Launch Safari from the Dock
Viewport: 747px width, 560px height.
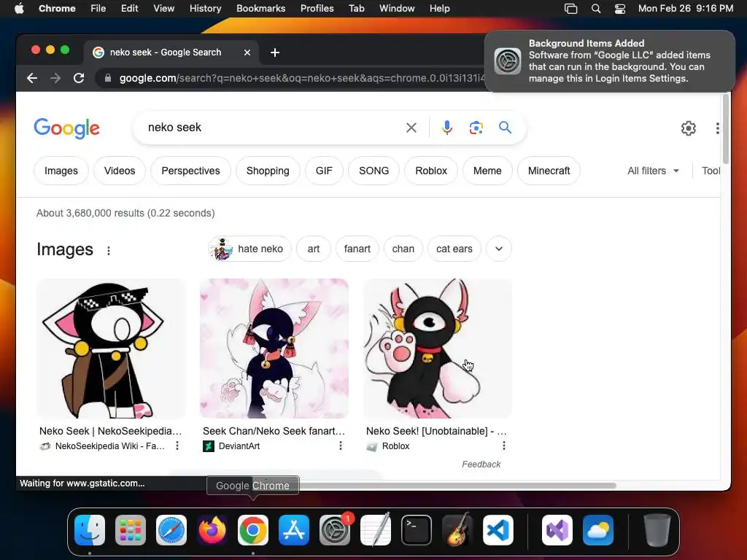[171, 530]
